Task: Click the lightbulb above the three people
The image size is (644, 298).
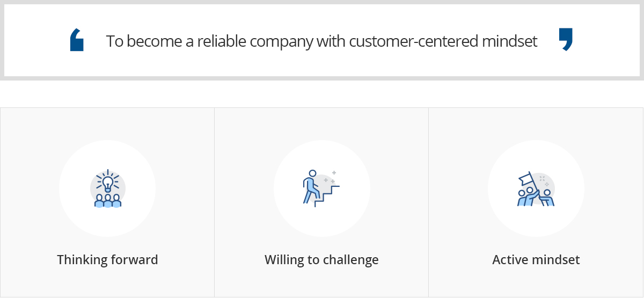Action: click(107, 181)
